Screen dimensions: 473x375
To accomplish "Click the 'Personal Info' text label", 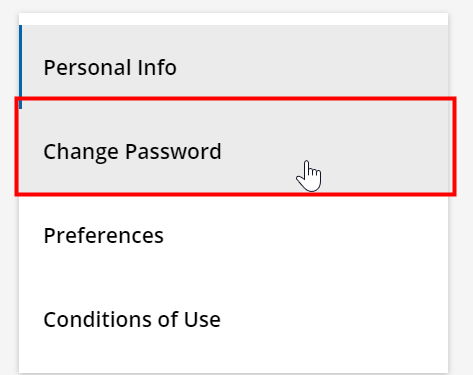I will coord(110,68).
